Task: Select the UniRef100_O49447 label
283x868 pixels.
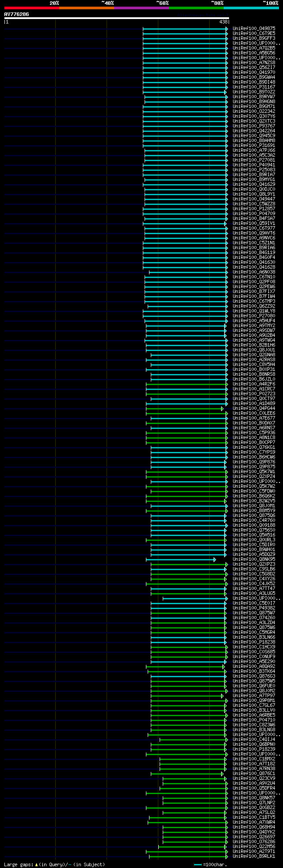Action: tap(254, 199)
